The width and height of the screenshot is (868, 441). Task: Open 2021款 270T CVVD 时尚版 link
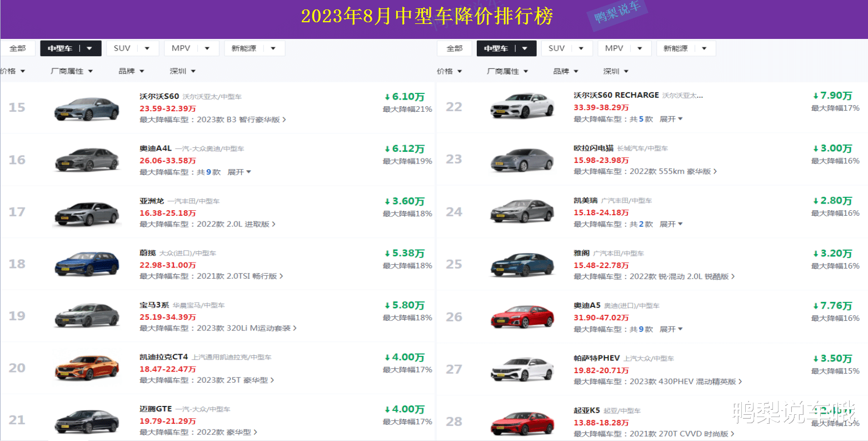click(x=682, y=434)
